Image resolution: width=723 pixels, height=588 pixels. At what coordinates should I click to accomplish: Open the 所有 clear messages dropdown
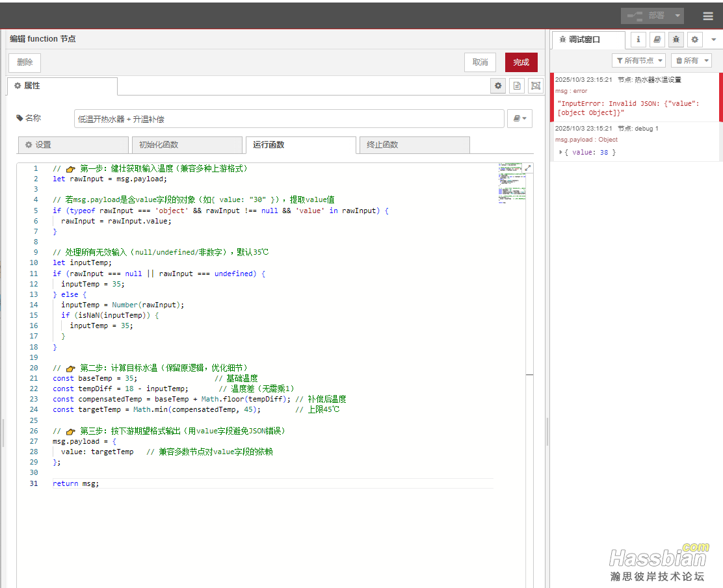(691, 60)
